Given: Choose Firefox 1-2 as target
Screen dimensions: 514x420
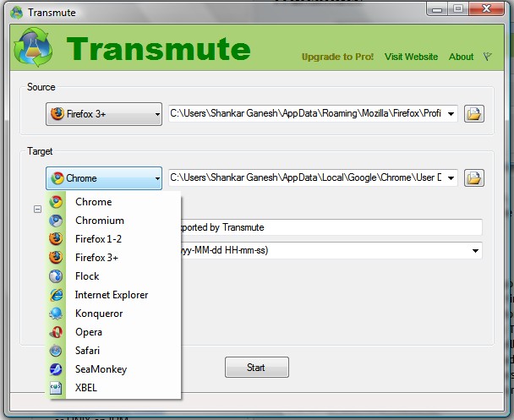Looking at the screenshot, I should click(113, 239).
